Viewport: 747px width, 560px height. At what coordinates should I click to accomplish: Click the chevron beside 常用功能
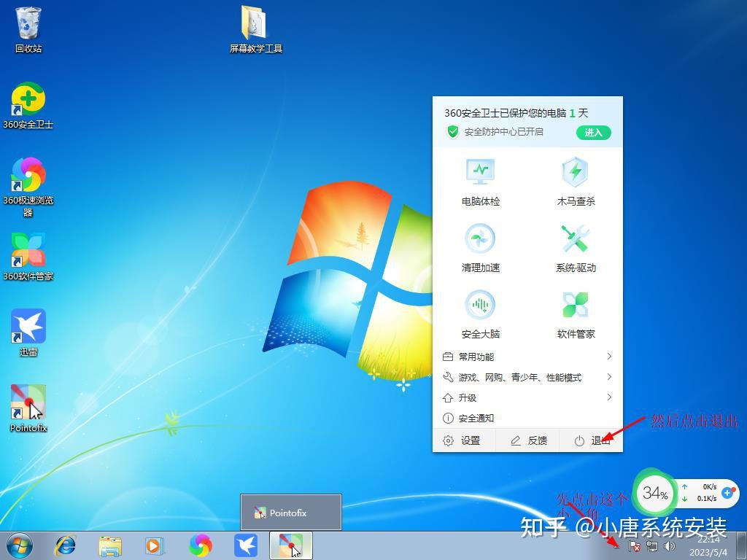(x=609, y=356)
